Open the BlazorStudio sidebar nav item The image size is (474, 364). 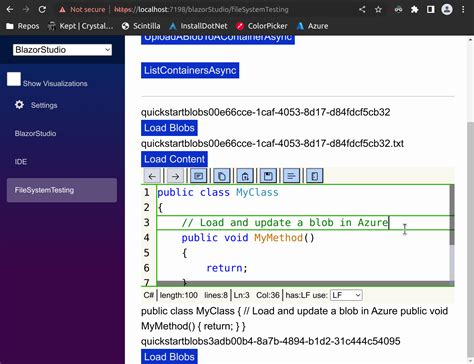point(35,134)
